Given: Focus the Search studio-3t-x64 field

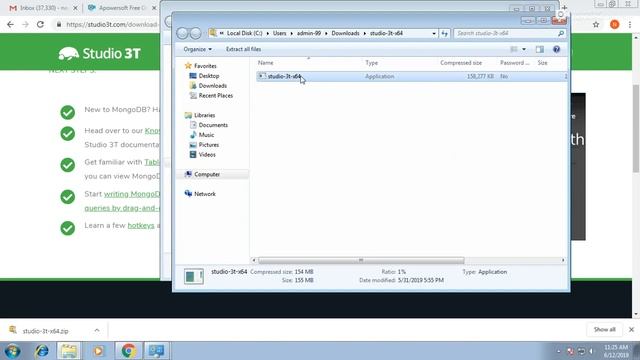Looking at the screenshot, I should (506, 33).
